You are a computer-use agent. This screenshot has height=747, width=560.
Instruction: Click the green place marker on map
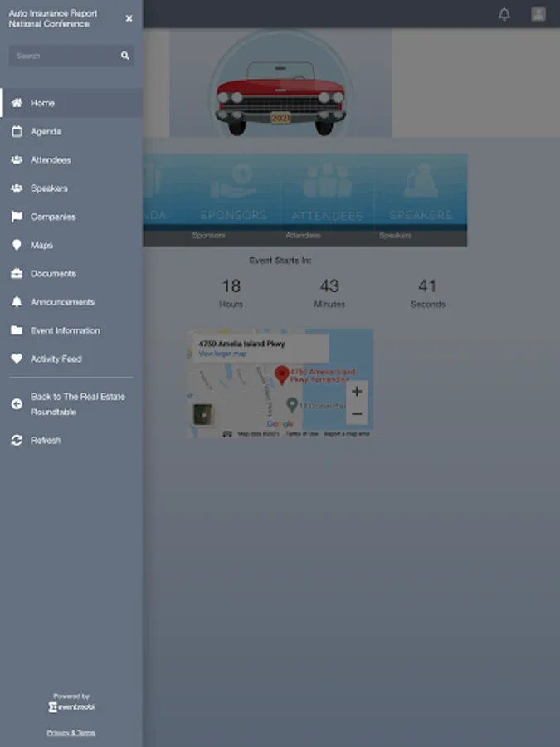point(292,405)
